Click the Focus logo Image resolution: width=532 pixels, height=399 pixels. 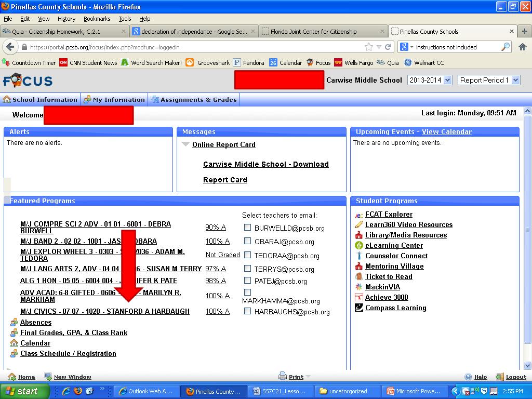click(28, 81)
